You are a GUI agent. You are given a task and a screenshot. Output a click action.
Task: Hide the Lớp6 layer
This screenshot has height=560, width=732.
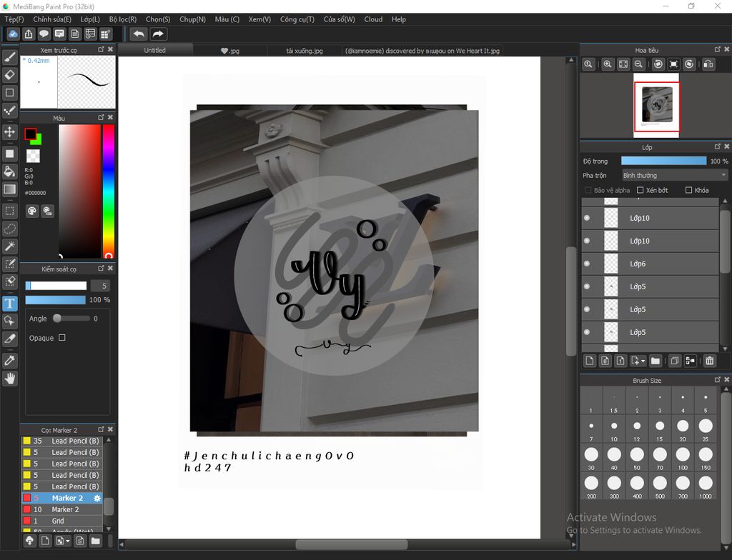click(x=587, y=264)
